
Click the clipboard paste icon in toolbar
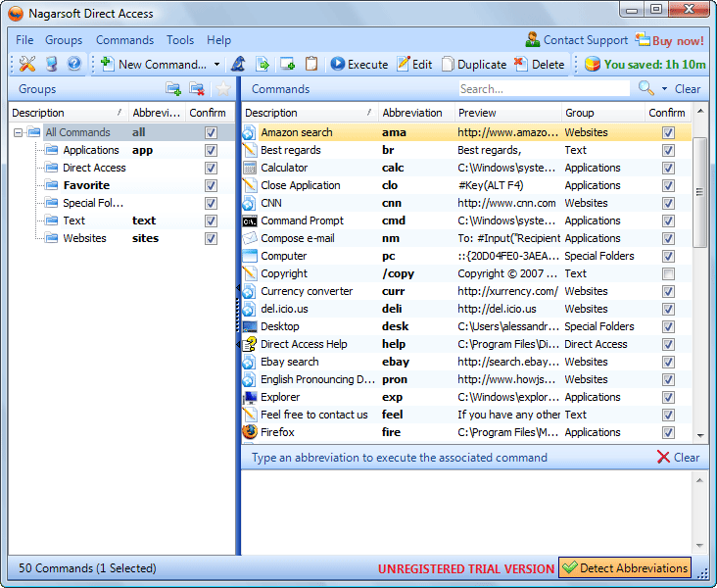tap(311, 64)
